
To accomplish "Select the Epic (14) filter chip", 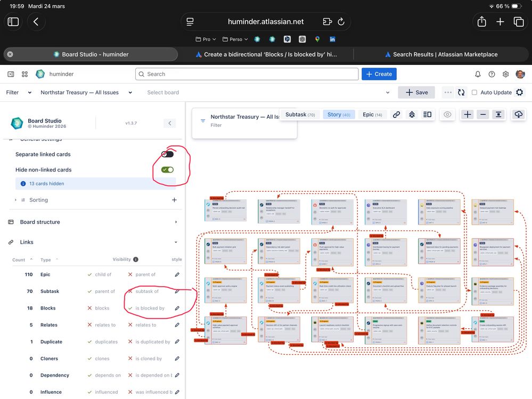I will click(372, 115).
